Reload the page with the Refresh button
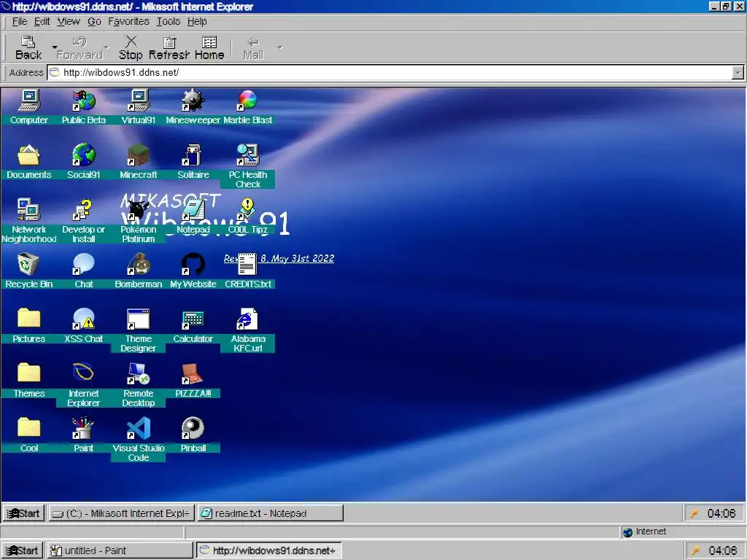This screenshot has height=560, width=747. (169, 47)
